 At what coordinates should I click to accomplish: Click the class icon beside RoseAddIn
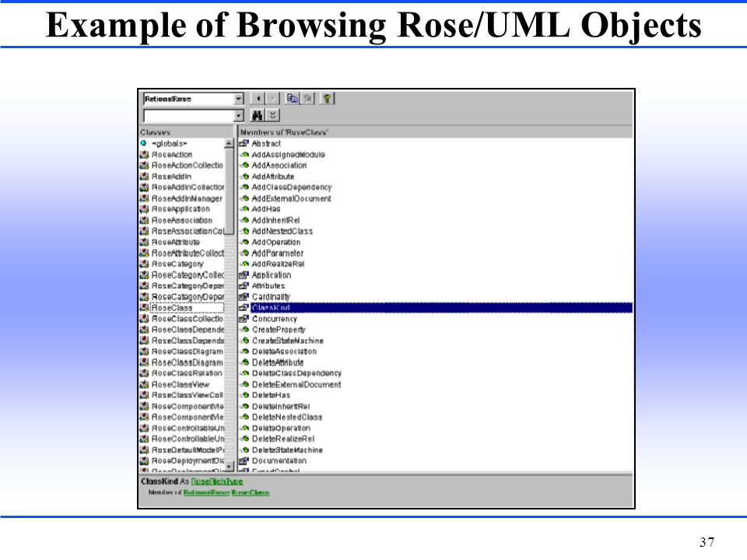145,177
